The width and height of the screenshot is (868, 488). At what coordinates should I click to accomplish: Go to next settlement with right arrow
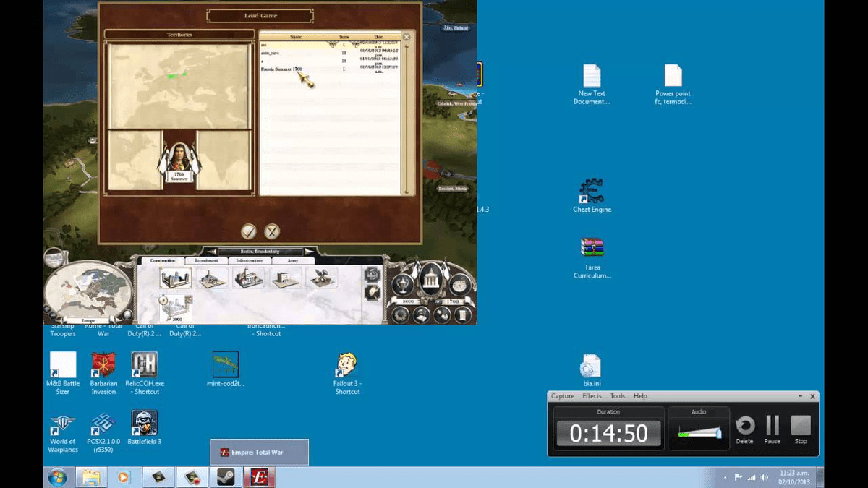(309, 252)
